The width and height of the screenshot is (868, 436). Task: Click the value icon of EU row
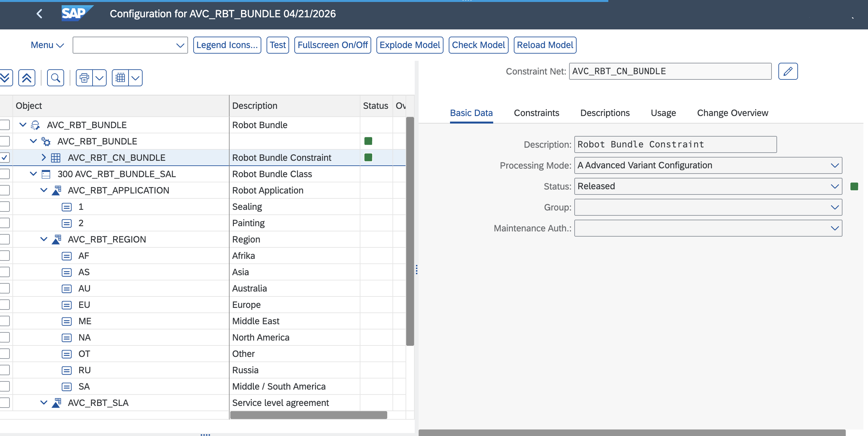[x=67, y=305]
